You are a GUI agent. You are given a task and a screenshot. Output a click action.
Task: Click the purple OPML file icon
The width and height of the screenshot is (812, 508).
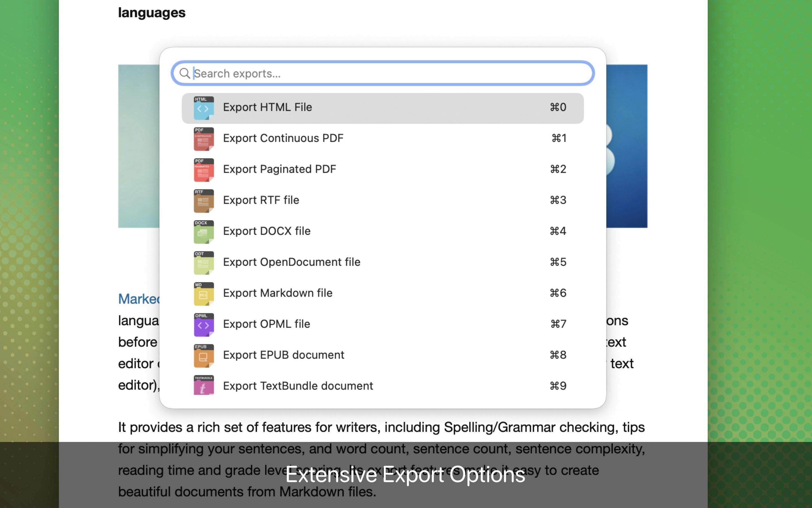pyautogui.click(x=204, y=324)
